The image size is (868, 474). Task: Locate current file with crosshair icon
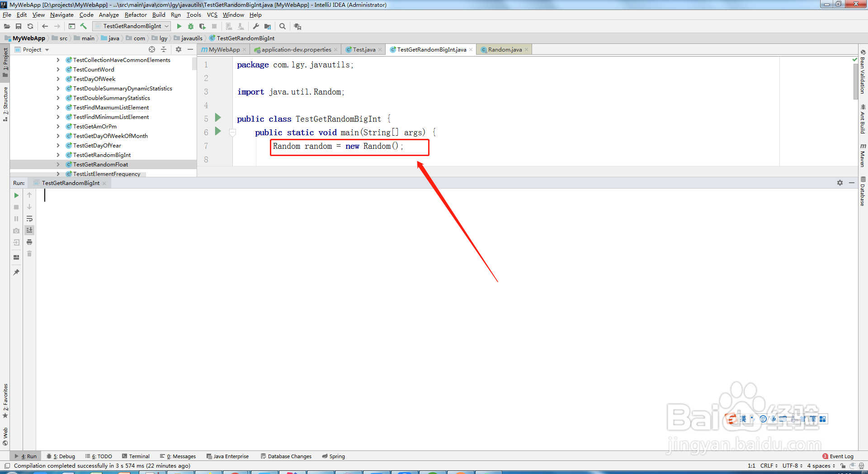click(152, 49)
